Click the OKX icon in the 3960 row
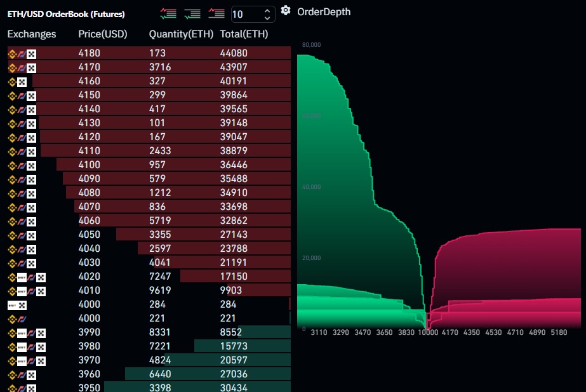The image size is (586, 392). (x=31, y=375)
